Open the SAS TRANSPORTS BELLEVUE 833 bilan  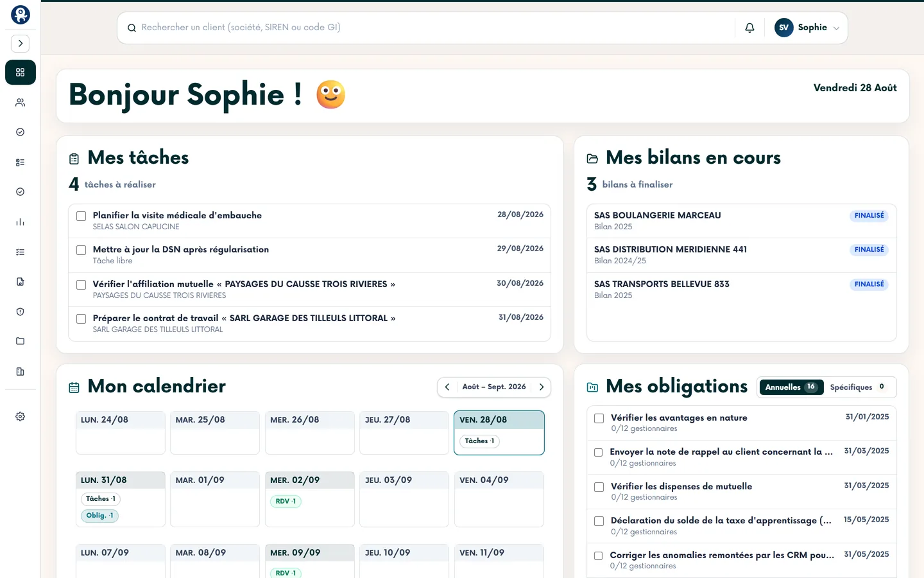click(x=741, y=290)
